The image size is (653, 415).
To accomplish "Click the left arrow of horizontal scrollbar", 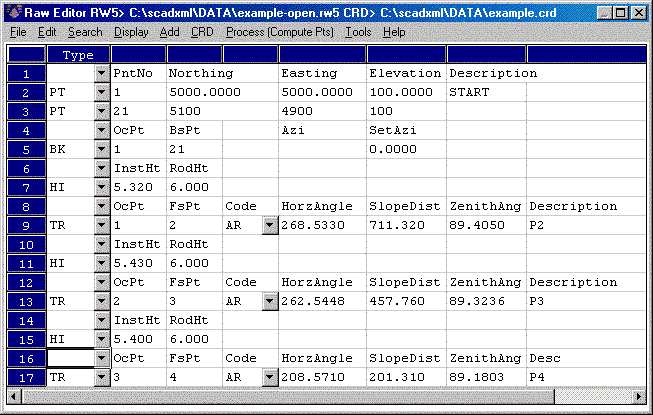I will point(14,396).
